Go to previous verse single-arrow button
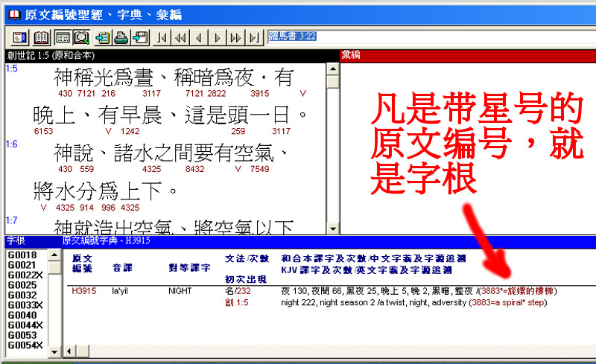 [199, 37]
